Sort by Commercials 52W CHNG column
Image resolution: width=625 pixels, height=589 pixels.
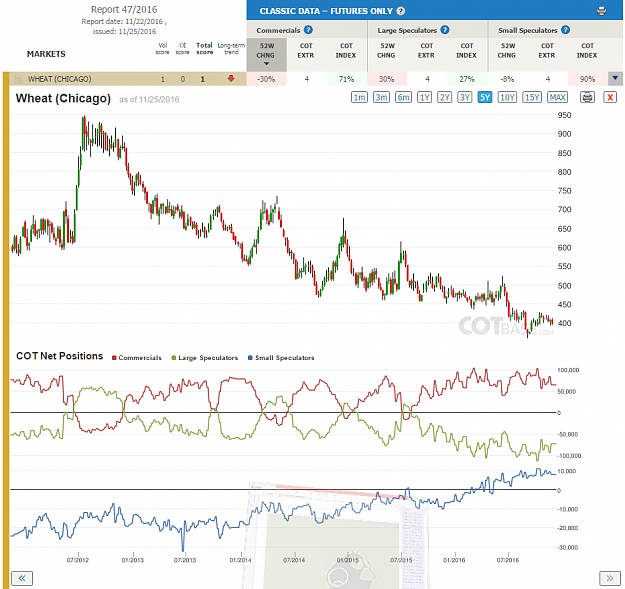click(266, 55)
